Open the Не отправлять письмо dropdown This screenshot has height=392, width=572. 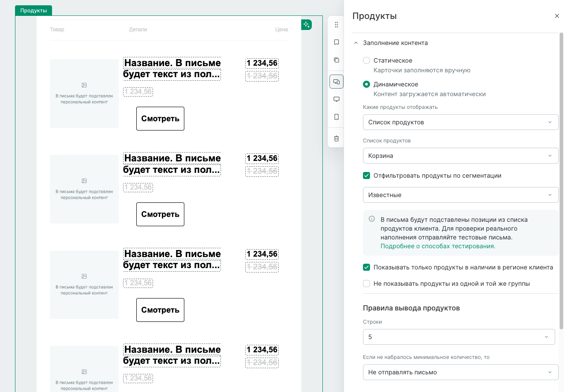[460, 372]
